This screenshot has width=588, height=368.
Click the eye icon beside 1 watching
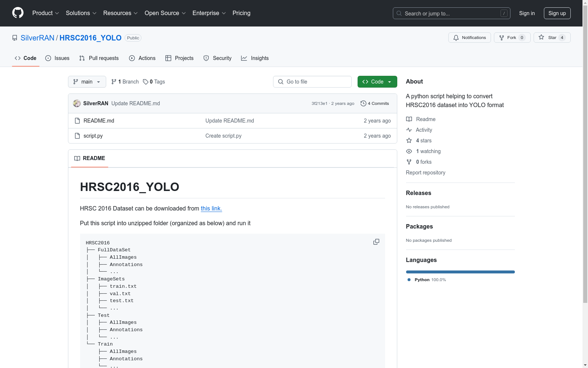click(409, 151)
